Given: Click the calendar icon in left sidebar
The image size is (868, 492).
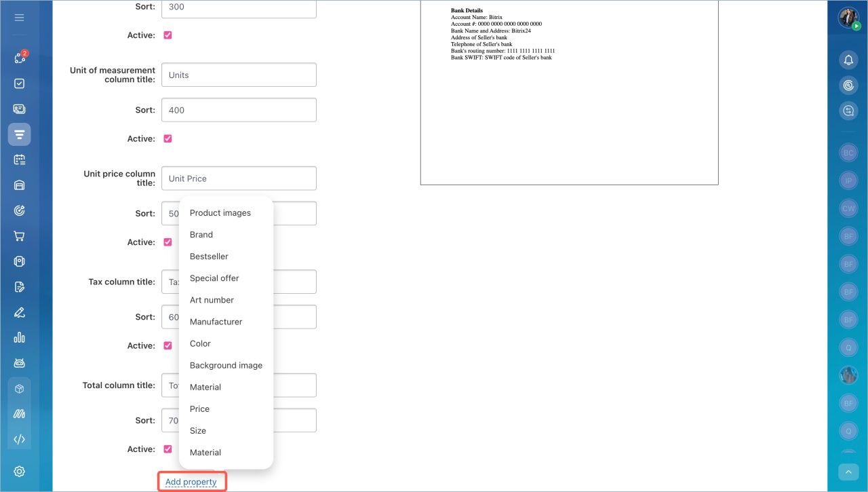Looking at the screenshot, I should [19, 159].
